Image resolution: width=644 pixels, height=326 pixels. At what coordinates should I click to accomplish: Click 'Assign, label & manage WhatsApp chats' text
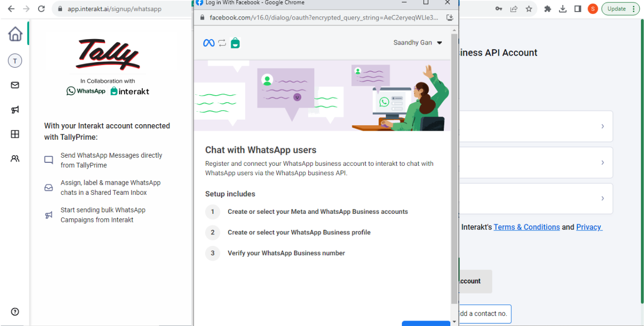111,187
